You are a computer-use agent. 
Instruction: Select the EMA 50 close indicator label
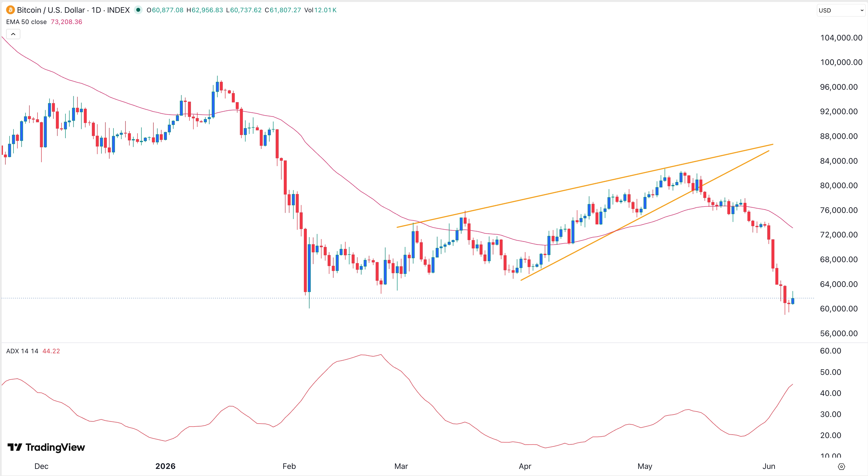click(26, 22)
